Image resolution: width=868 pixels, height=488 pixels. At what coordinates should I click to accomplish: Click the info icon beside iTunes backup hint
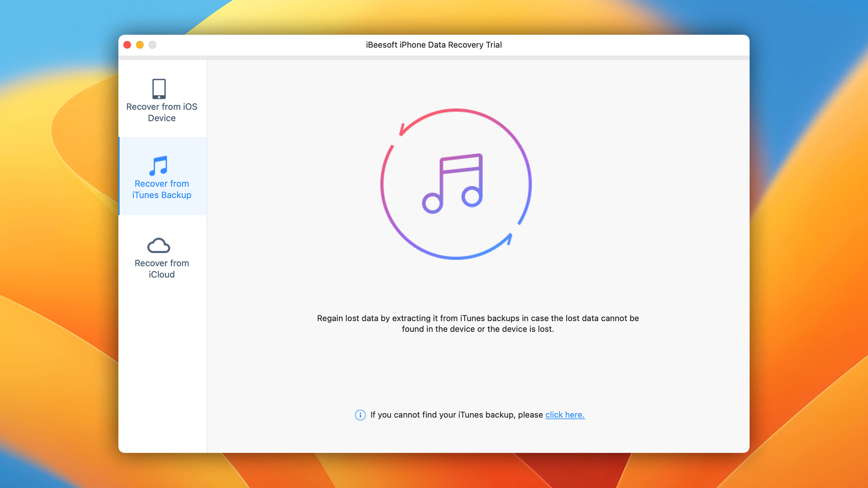(360, 415)
